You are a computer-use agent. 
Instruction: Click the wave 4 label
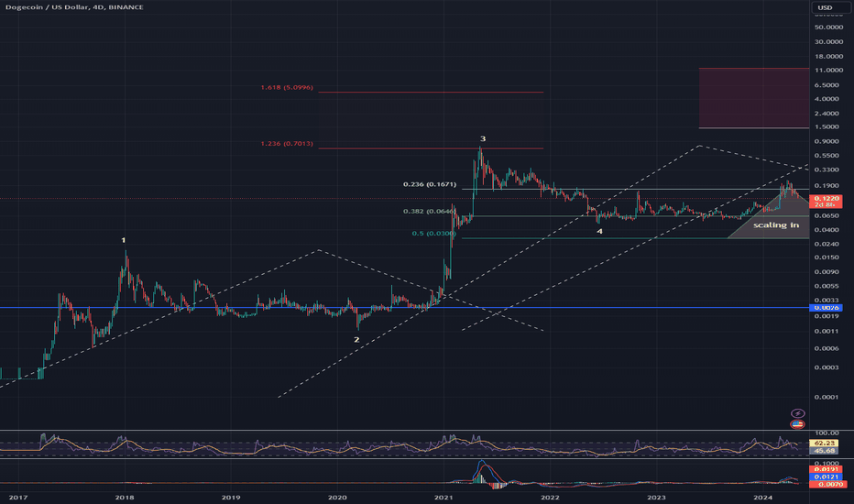tap(599, 232)
